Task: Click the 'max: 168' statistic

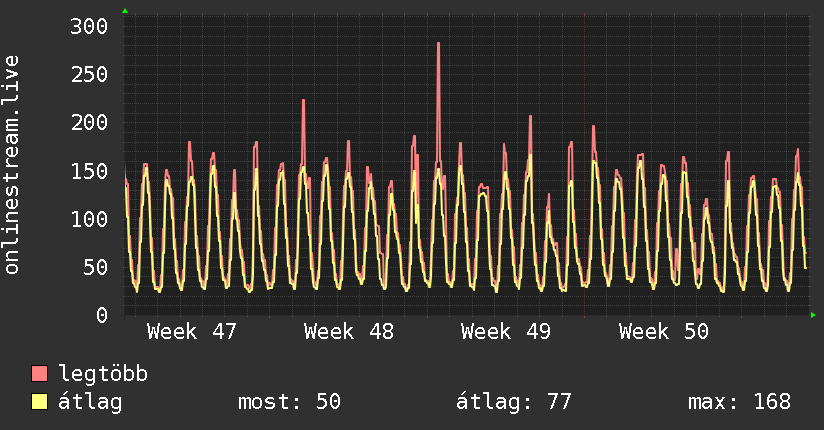Action: pyautogui.click(x=739, y=403)
